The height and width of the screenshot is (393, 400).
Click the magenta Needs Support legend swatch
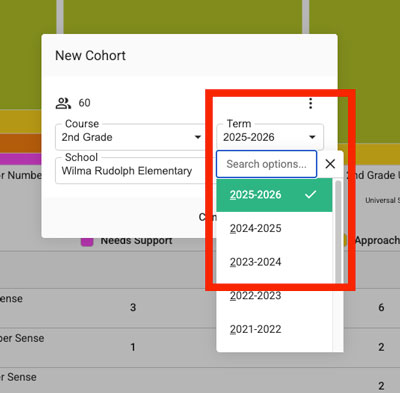click(x=87, y=241)
